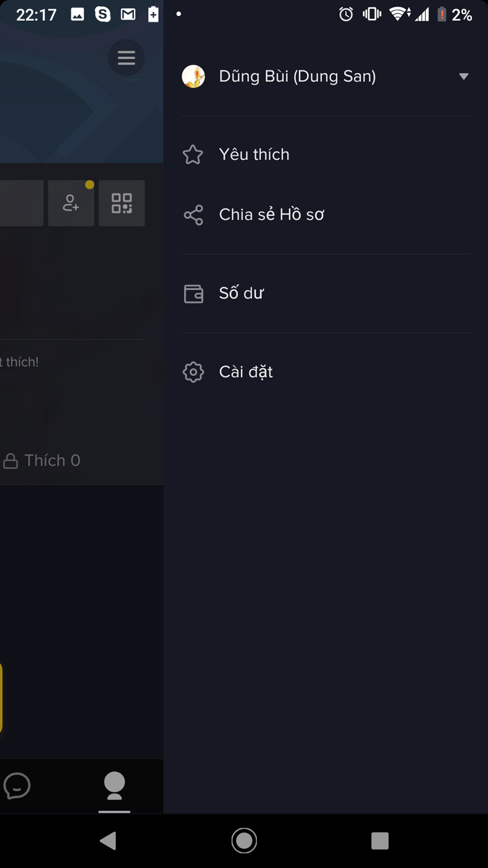Click the share icon beside Chia sẻ Hồ sơ
488x868 pixels.
click(193, 215)
